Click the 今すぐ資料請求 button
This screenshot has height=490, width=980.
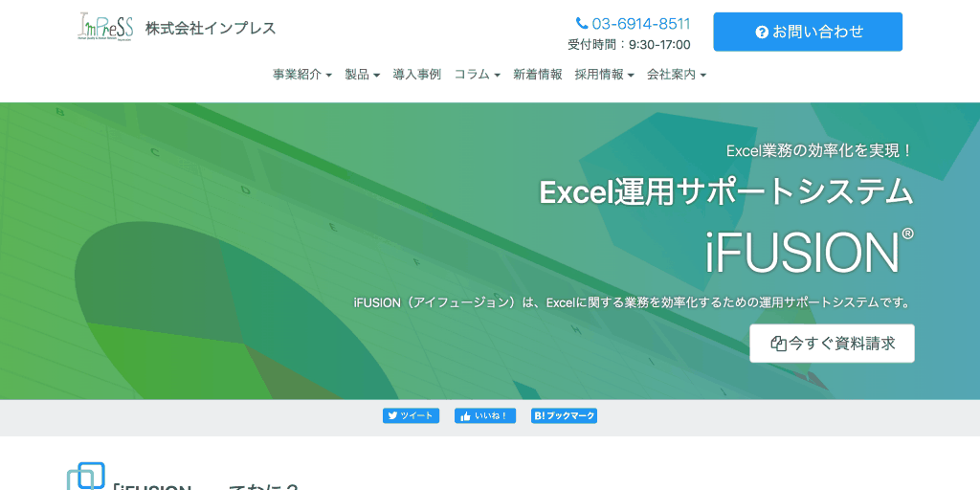click(832, 344)
